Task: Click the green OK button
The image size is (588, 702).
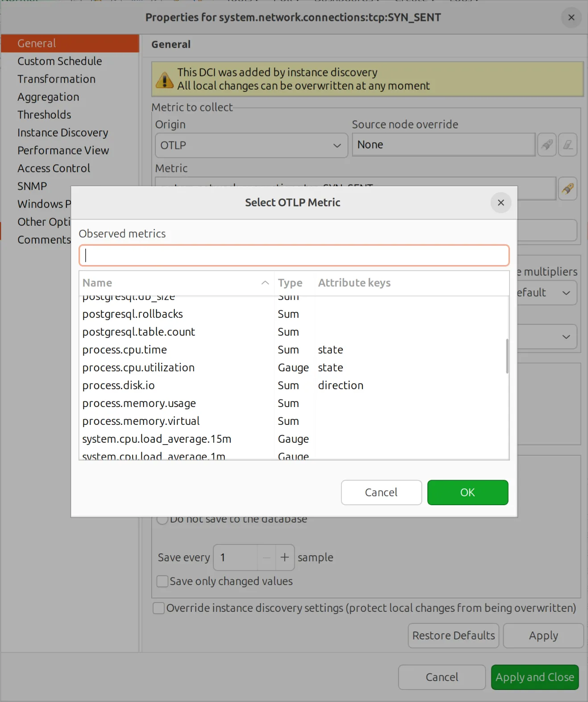Action: tap(468, 492)
